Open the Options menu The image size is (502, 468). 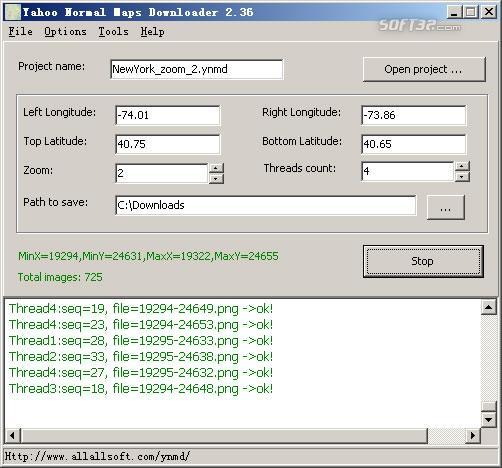coord(65,32)
